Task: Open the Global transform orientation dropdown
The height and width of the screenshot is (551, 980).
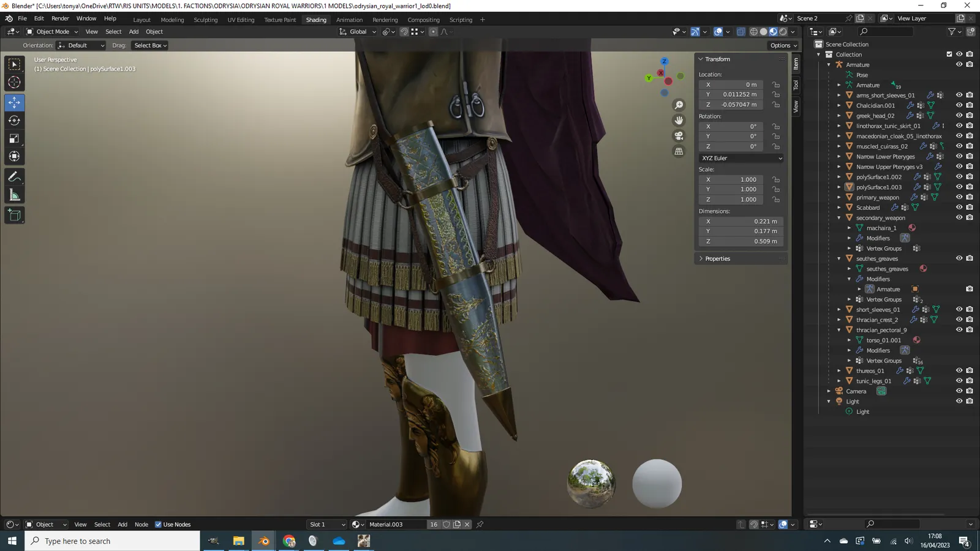Action: [x=358, y=32]
